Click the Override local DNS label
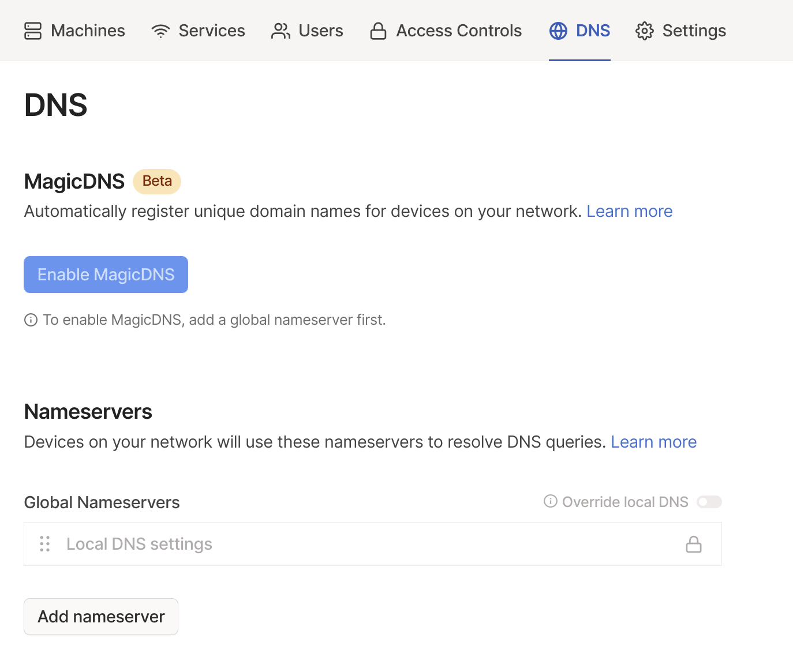The width and height of the screenshot is (793, 672). tap(625, 502)
